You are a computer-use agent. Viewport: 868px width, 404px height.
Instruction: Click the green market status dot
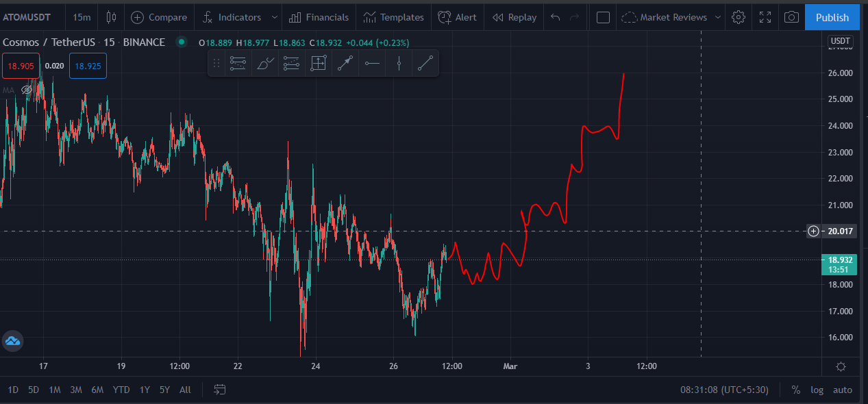(181, 42)
